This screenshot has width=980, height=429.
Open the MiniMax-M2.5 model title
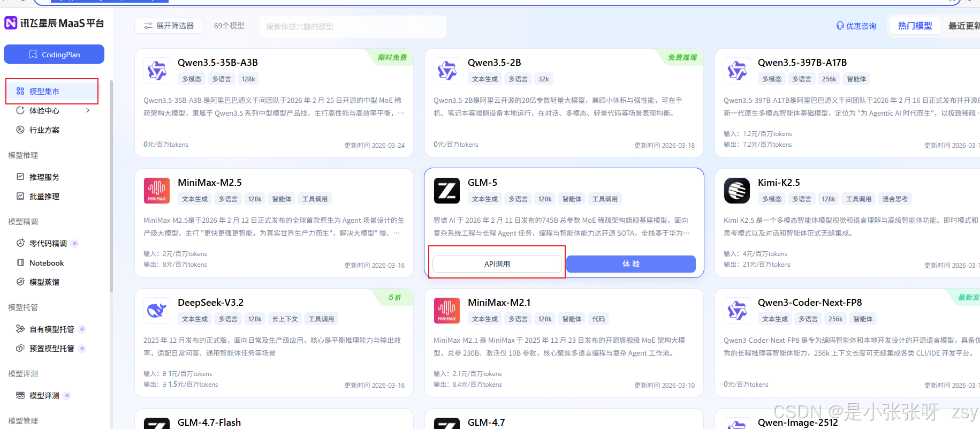(210, 183)
